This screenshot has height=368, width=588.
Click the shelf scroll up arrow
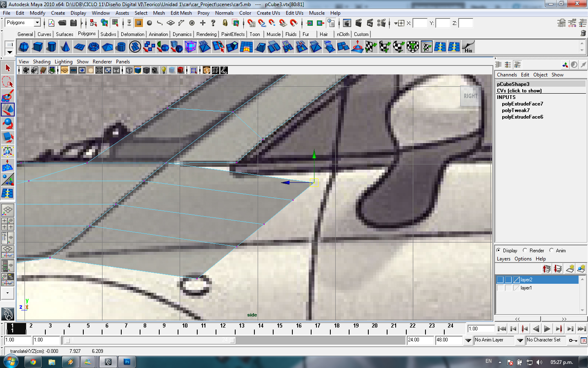pos(582,43)
